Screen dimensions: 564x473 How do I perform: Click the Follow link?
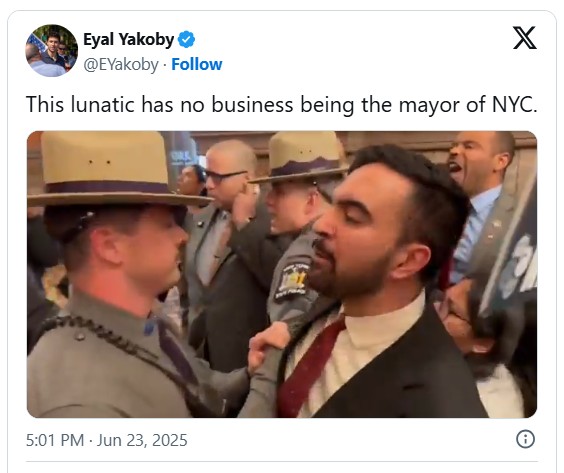point(197,64)
